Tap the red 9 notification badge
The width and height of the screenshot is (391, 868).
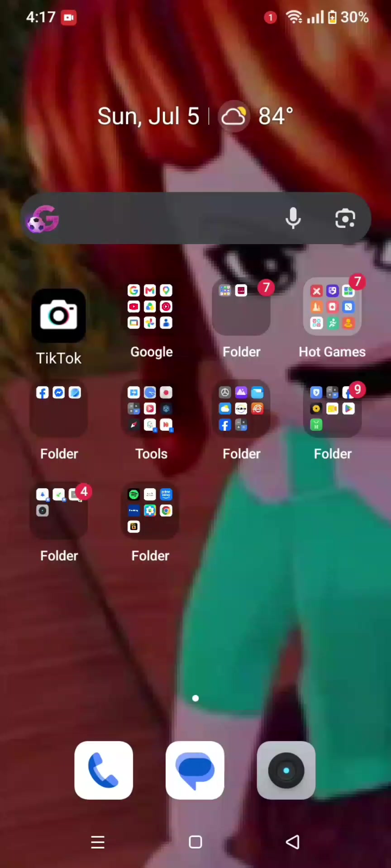358,389
